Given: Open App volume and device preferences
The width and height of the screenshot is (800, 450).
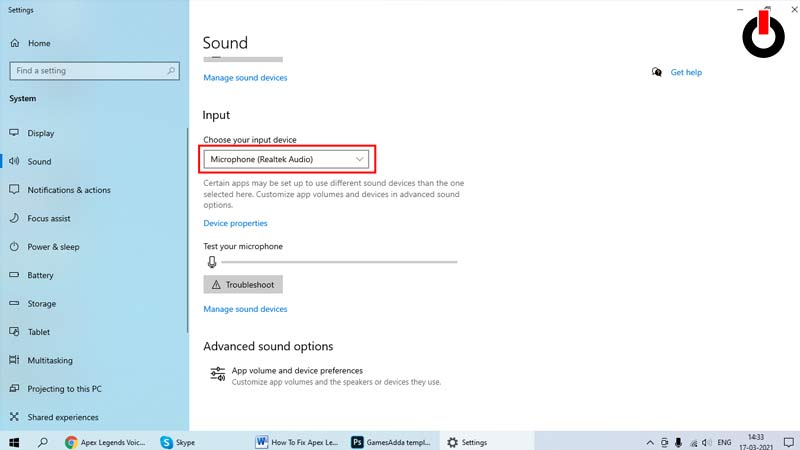Looking at the screenshot, I should pyautogui.click(x=326, y=376).
